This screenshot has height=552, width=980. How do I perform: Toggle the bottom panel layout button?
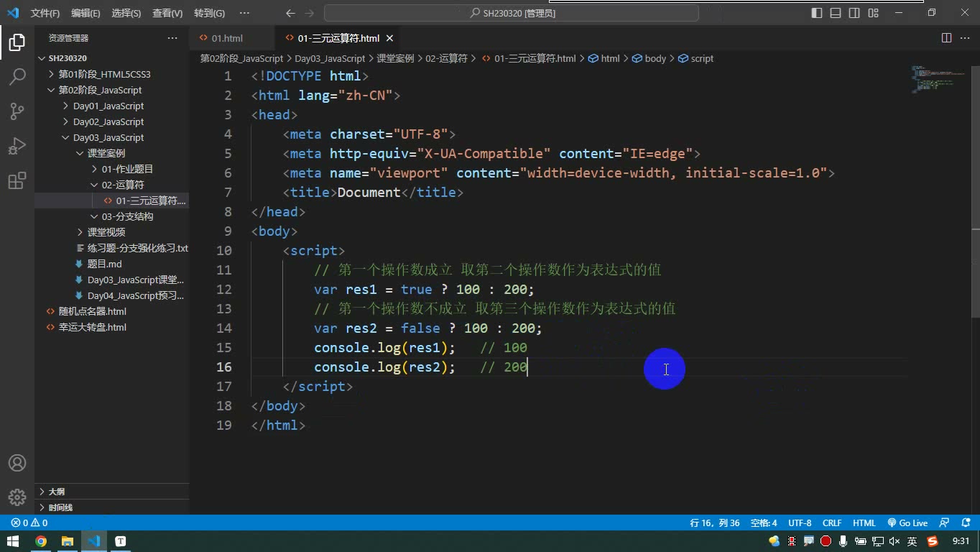[x=836, y=13]
